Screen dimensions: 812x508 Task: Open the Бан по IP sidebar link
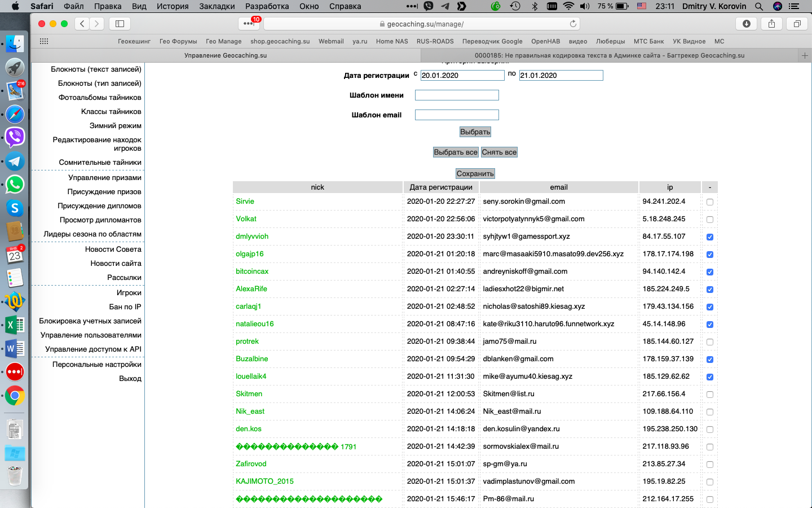(125, 307)
